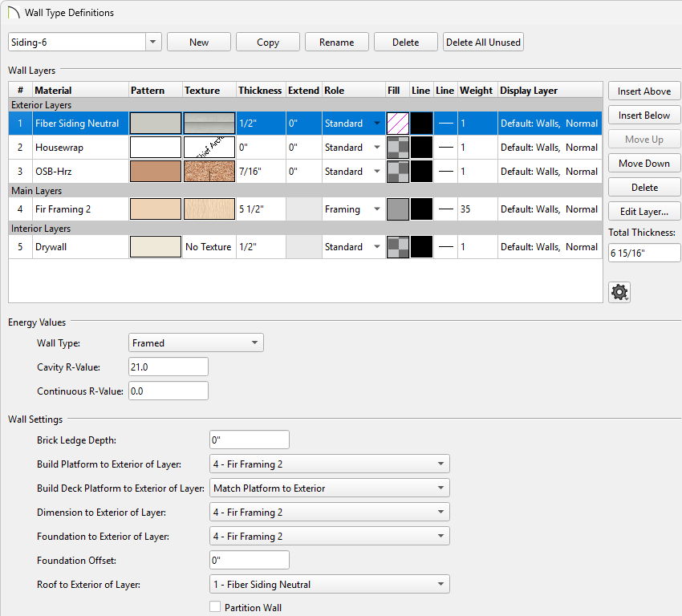Click the Fir Framing 2 fill swatch
The width and height of the screenshot is (682, 616).
397,209
